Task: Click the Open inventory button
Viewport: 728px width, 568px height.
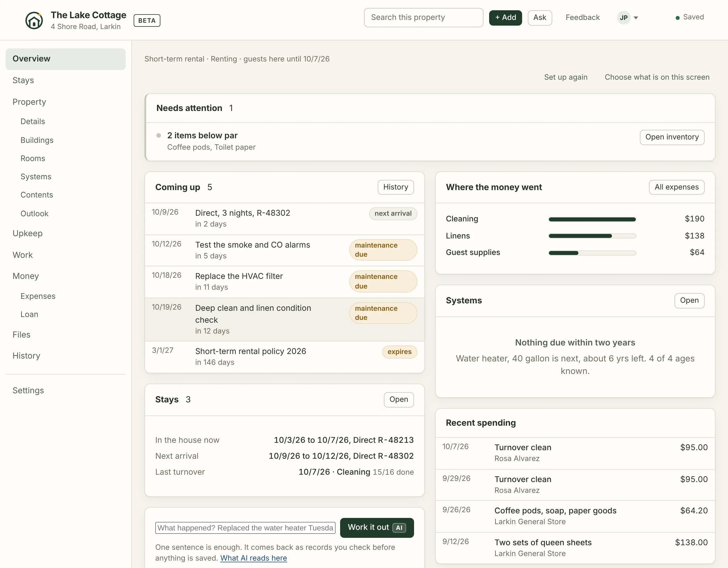Action: (x=672, y=137)
